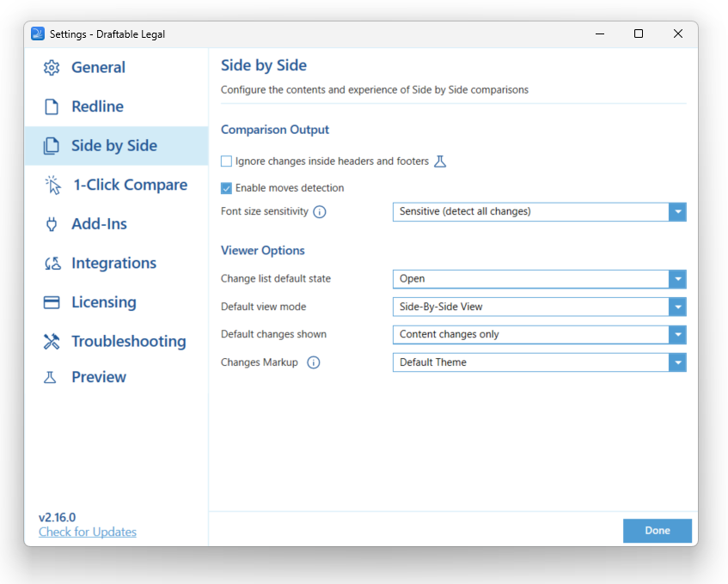This screenshot has width=728, height=584.
Task: Click the Preview flask icon in sidebar
Action: tap(50, 377)
